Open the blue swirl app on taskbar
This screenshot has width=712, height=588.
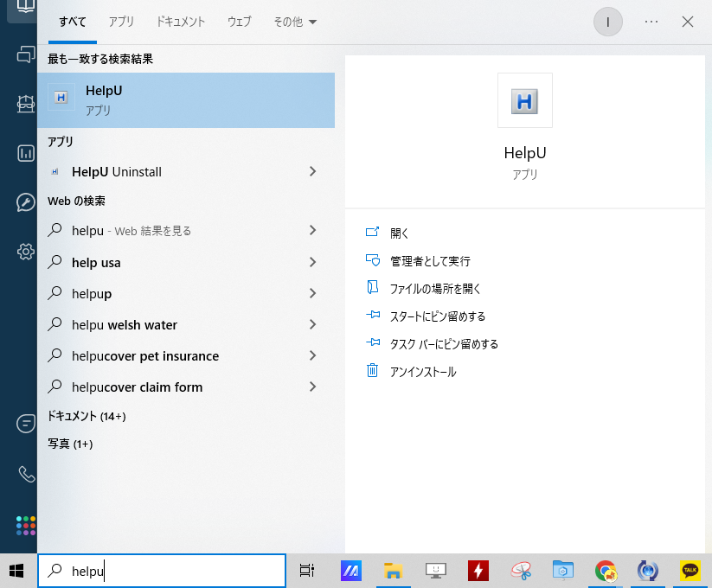tap(648, 571)
